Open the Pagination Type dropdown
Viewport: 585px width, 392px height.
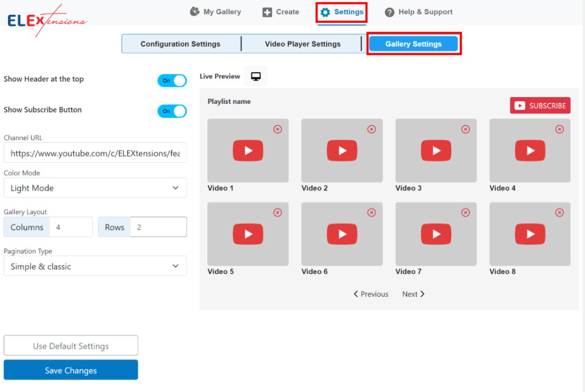tap(95, 266)
